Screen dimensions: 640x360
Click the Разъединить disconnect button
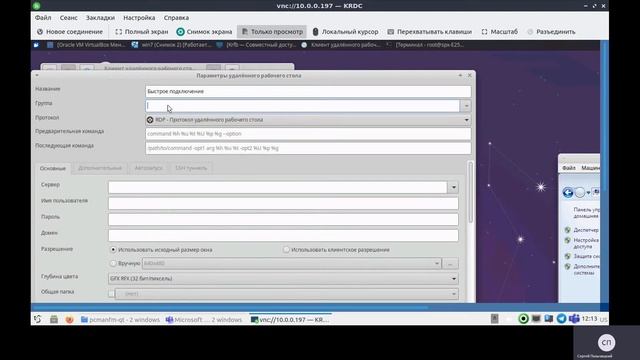551,32
